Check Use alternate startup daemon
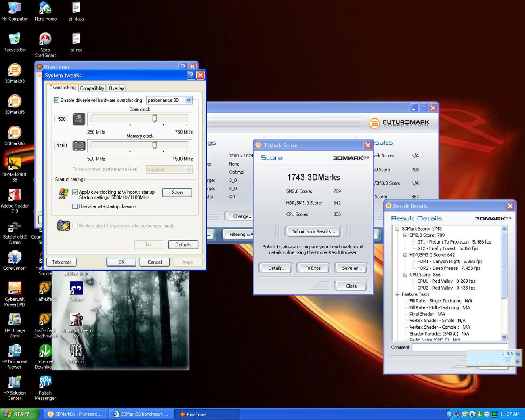This screenshot has height=420, width=525. click(75, 206)
